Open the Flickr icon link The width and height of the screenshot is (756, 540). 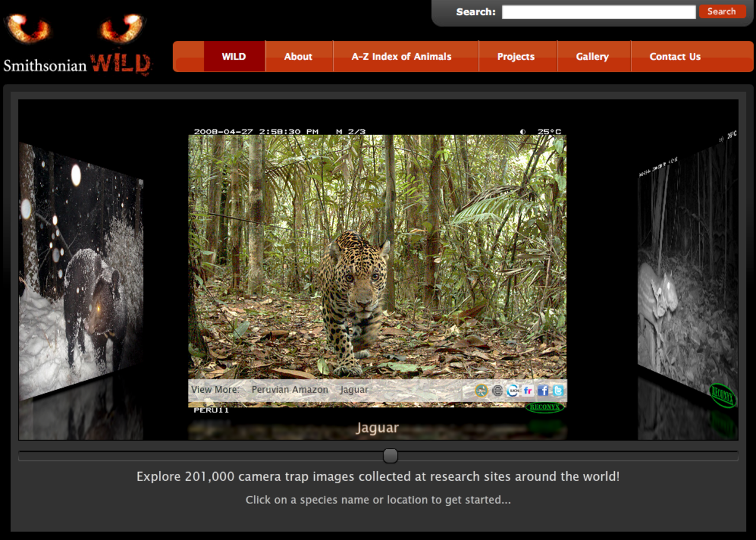527,391
